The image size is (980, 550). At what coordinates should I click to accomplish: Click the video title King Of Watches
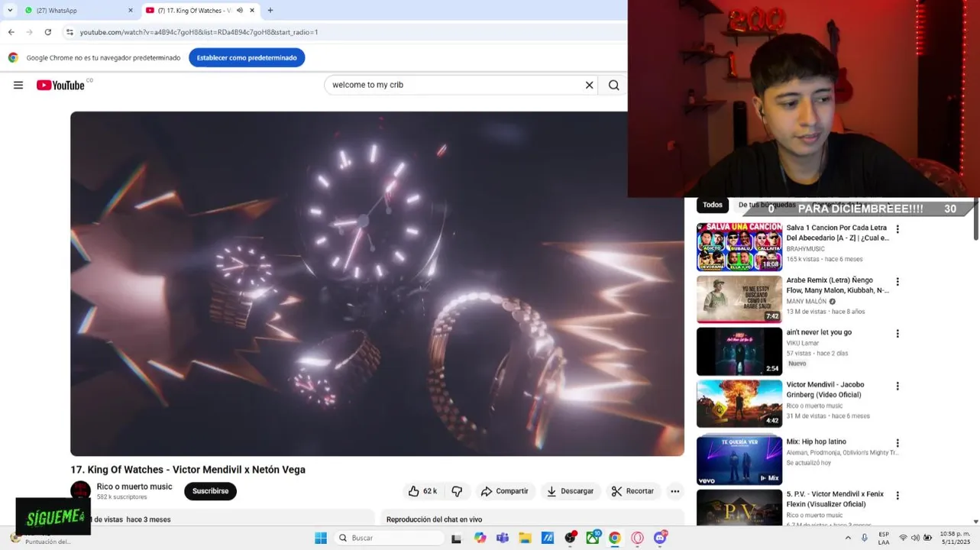coord(188,470)
